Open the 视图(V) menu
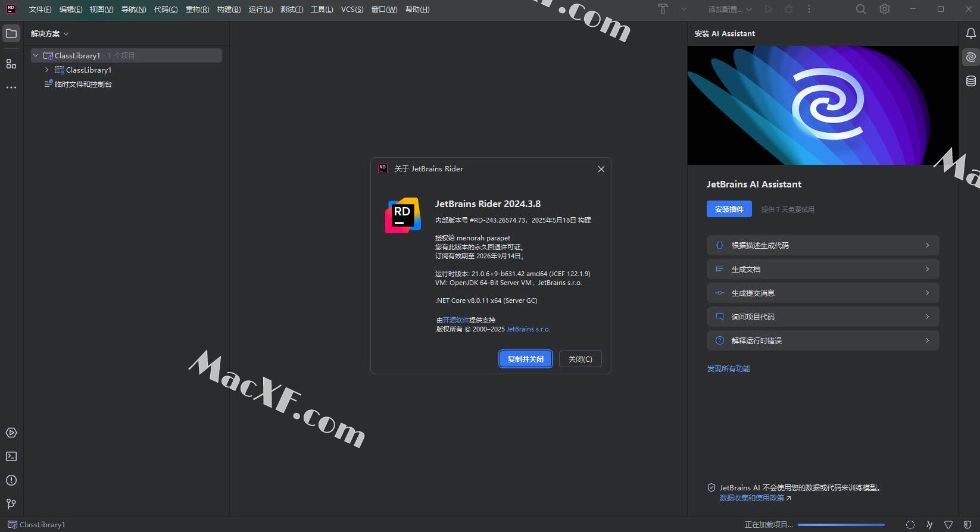The image size is (980, 532). pos(101,10)
